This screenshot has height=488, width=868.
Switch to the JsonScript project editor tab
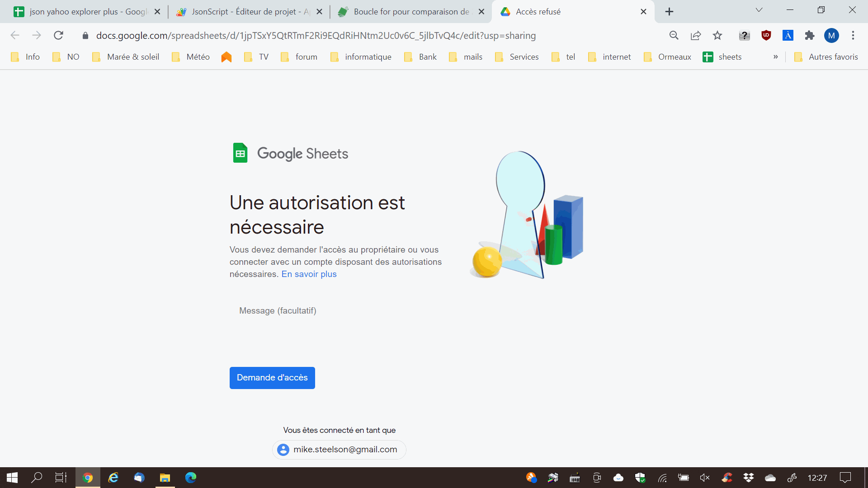pyautogui.click(x=244, y=12)
